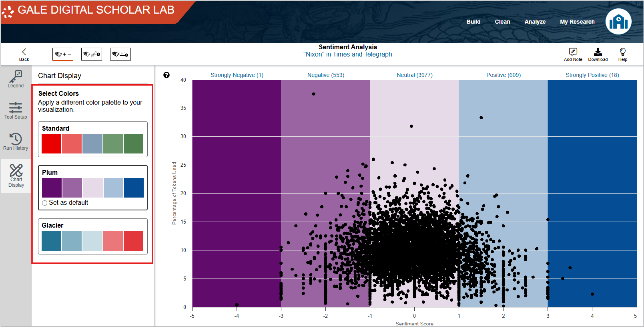Open the Legend sidebar panel
This screenshot has height=327, width=644.
click(x=16, y=79)
